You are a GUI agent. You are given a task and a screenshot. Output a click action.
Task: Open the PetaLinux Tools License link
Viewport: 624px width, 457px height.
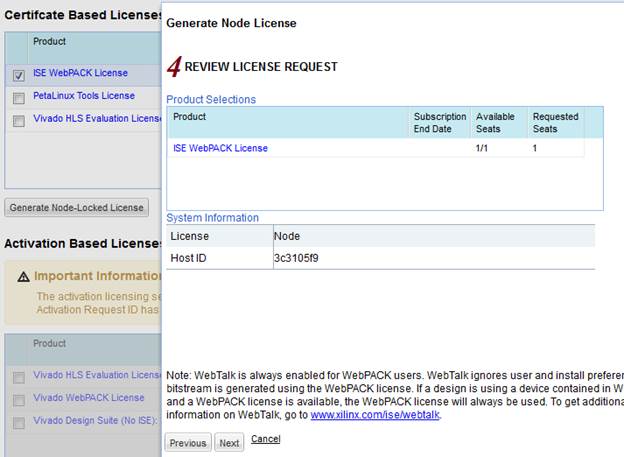pos(84,96)
